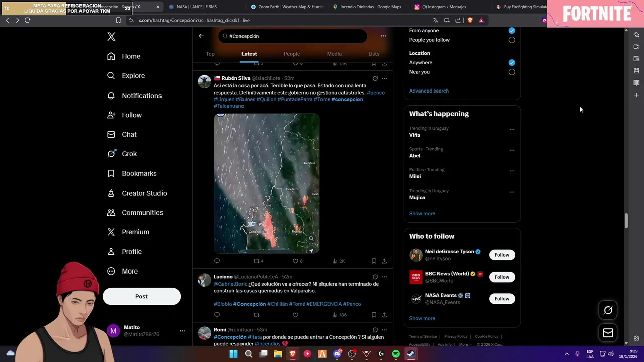The width and height of the screenshot is (644, 362).
Task: Click Show more under Who to follow
Action: (422, 318)
